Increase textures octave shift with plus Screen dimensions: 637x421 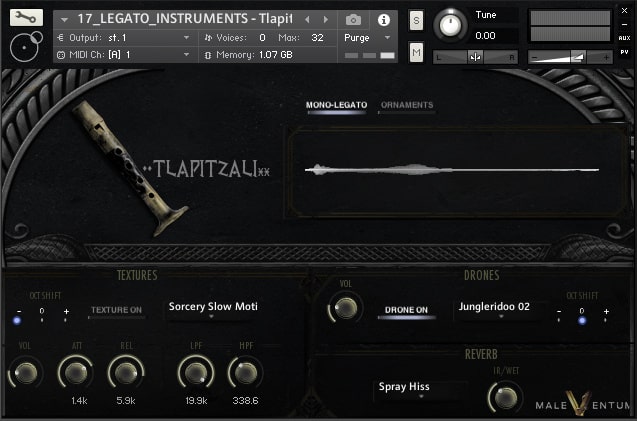pyautogui.click(x=66, y=312)
